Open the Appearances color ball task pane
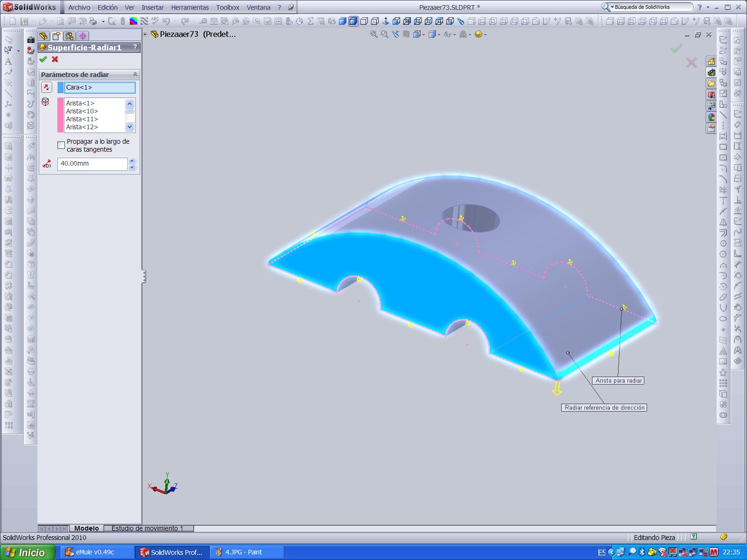The width and height of the screenshot is (747, 560). 711,118
